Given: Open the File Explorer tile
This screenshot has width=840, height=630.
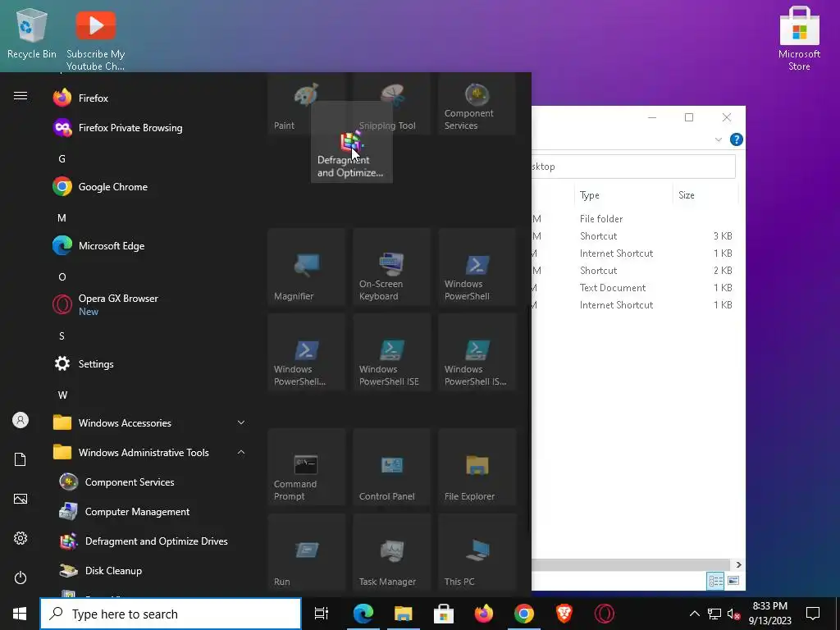Looking at the screenshot, I should (x=477, y=467).
